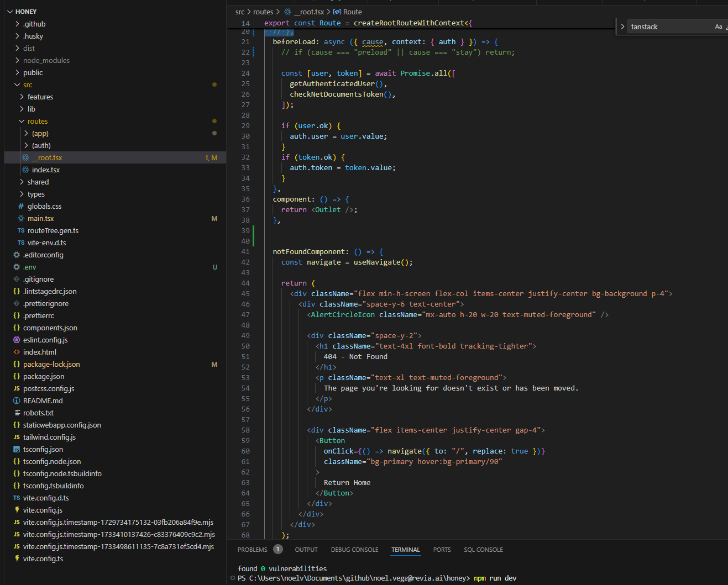This screenshot has width=728, height=585.
Task: Click the Vite bolt icon of vite.config.ts
Action: [x=17, y=558]
